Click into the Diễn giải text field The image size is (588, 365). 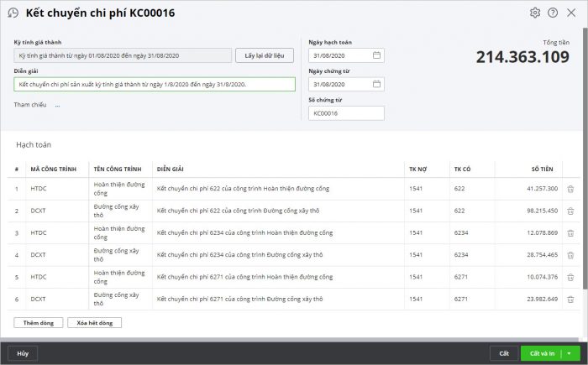coord(155,85)
